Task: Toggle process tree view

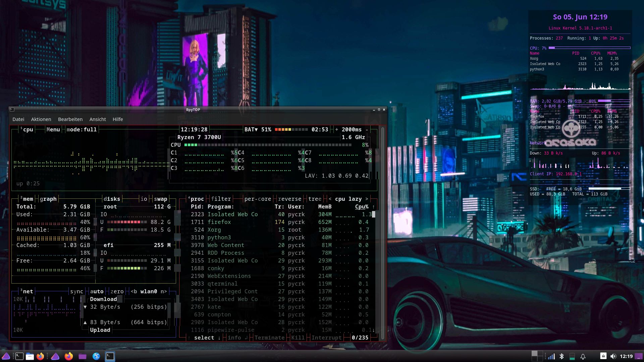Action: [315, 199]
